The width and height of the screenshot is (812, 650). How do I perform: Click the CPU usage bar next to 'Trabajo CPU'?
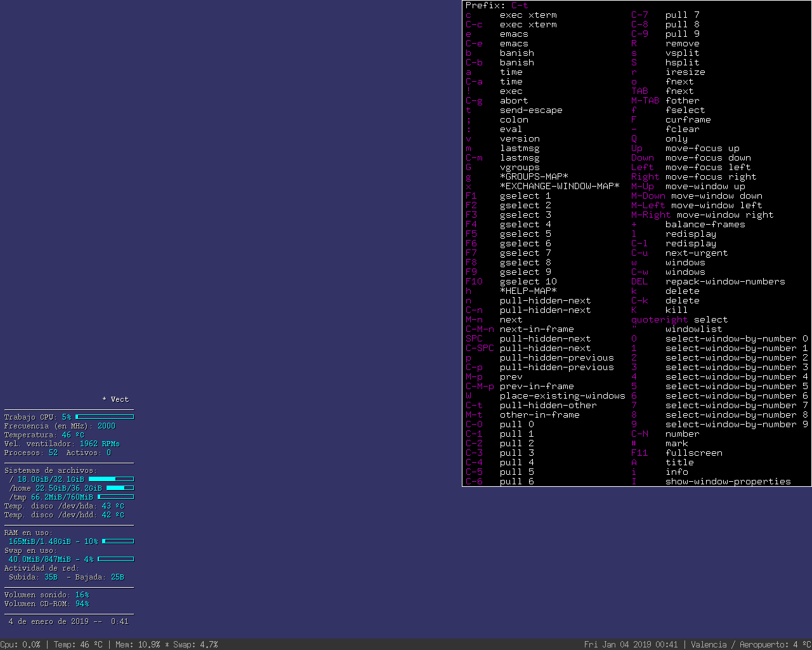[x=105, y=417]
